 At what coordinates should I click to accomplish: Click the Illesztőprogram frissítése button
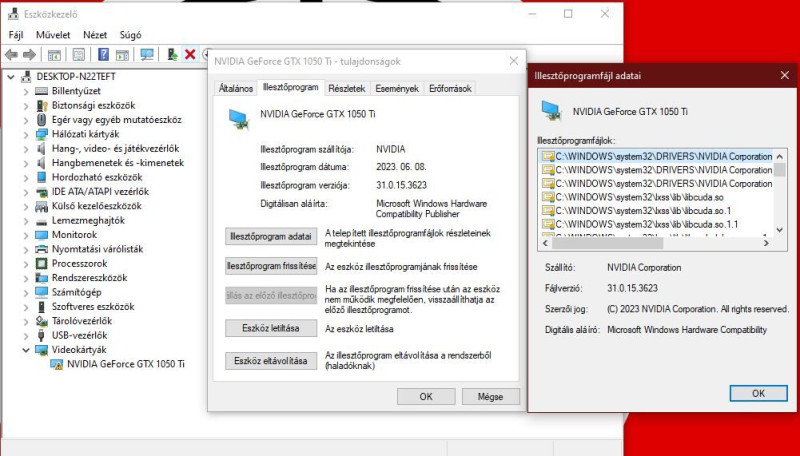(271, 266)
